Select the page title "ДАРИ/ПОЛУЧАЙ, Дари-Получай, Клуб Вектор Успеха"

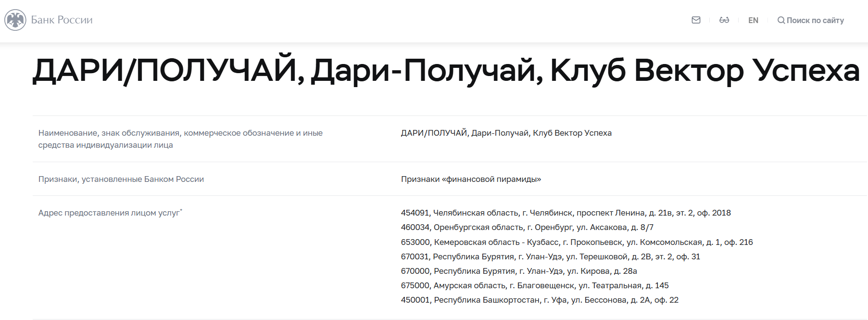pyautogui.click(x=446, y=70)
